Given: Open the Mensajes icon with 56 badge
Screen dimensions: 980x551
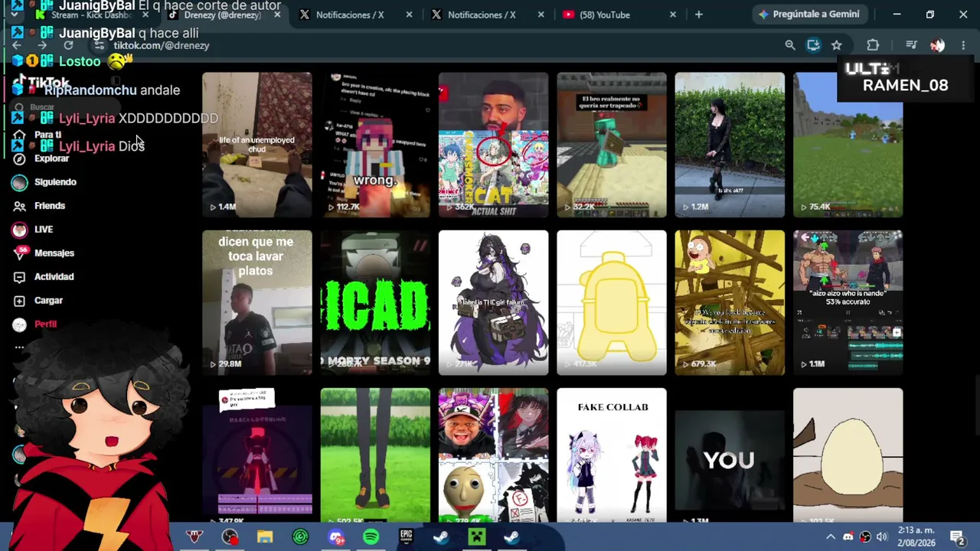Looking at the screenshot, I should click(20, 253).
